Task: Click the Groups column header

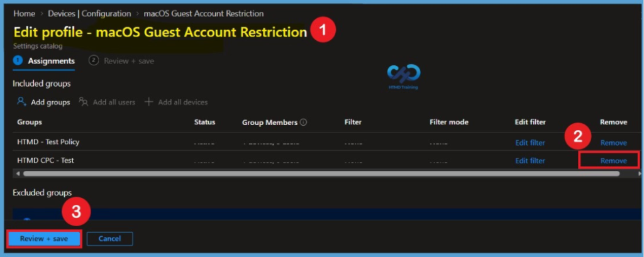Action: click(30, 122)
